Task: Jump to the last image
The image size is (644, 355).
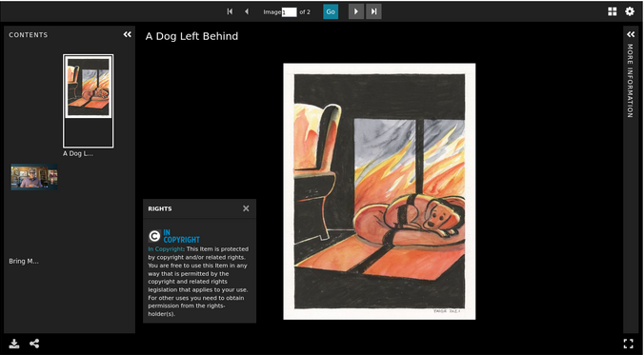Action: tap(373, 11)
